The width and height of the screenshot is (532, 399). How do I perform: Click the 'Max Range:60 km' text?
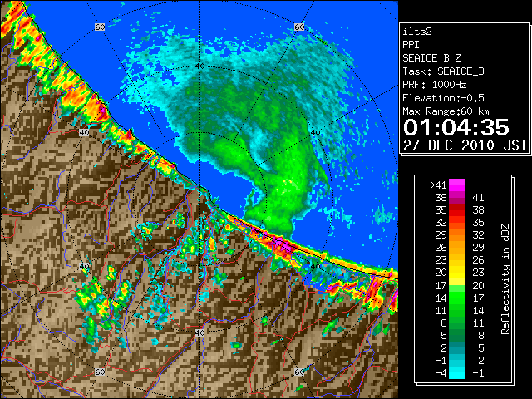[446, 111]
